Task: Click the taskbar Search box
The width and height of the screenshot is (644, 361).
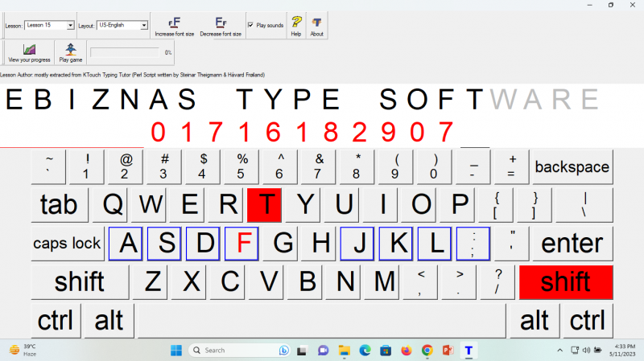Action: tap(239, 351)
